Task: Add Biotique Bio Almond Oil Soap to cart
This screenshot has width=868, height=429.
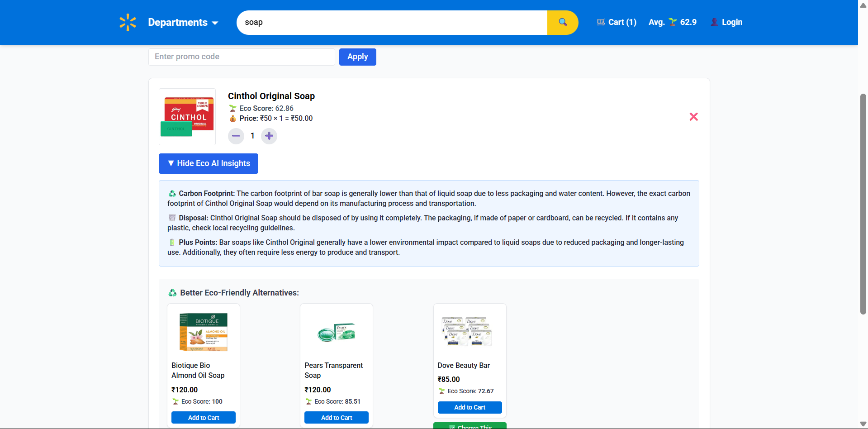Action: tap(204, 418)
